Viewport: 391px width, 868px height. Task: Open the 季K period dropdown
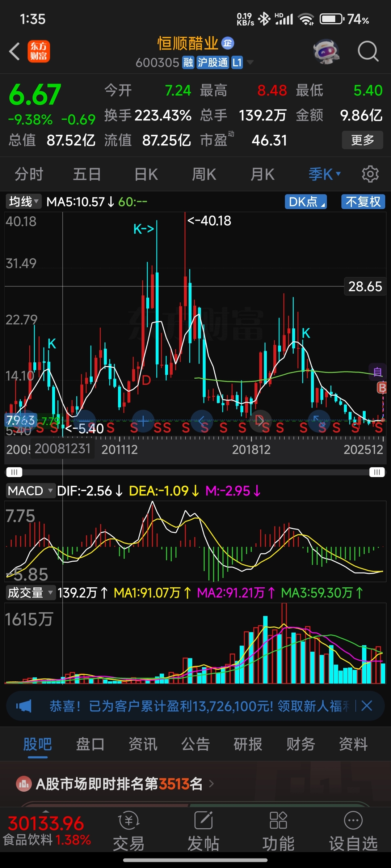tap(325, 174)
